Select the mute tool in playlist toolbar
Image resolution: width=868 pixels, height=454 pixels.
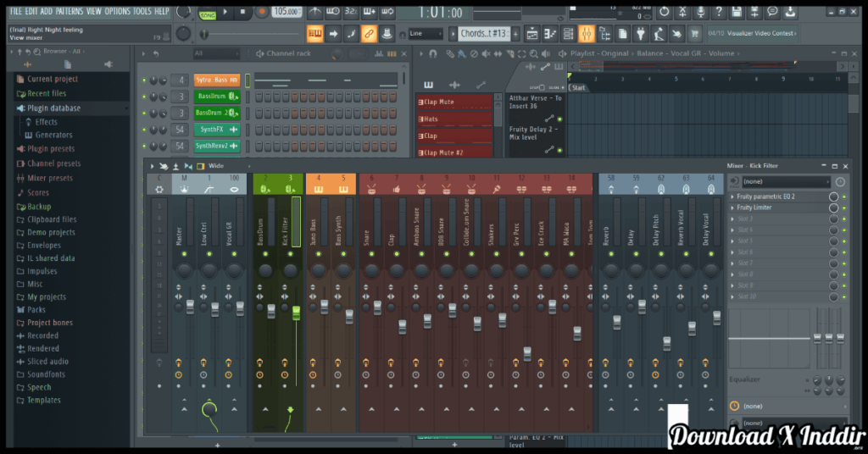coord(486,53)
